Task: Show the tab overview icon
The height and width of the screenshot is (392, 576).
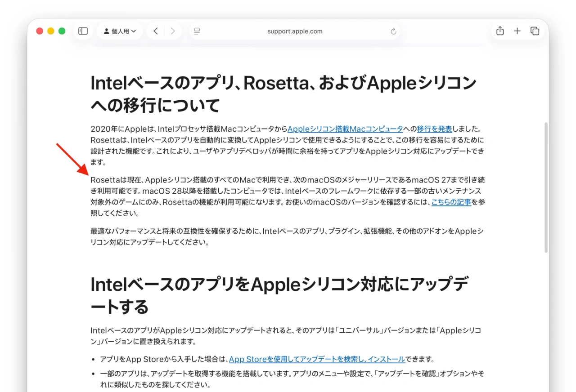Action: click(535, 31)
